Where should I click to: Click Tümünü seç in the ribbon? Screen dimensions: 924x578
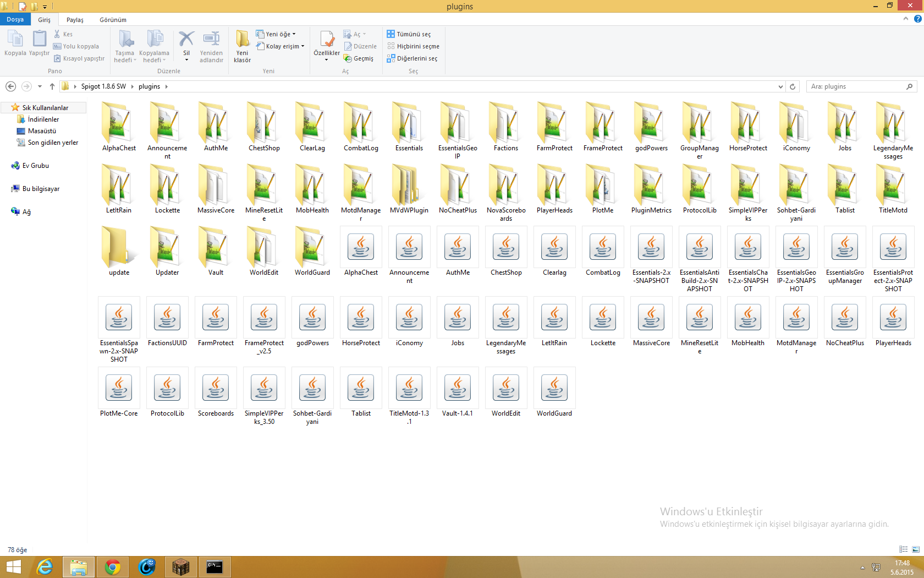point(409,34)
